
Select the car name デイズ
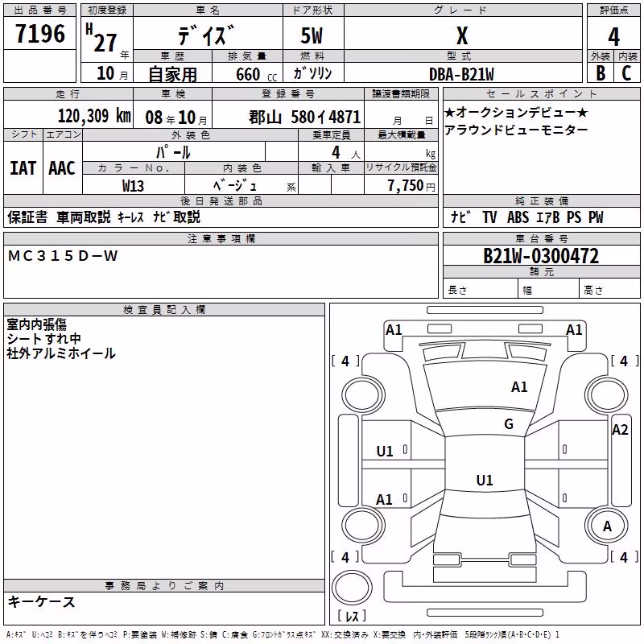pos(207,35)
